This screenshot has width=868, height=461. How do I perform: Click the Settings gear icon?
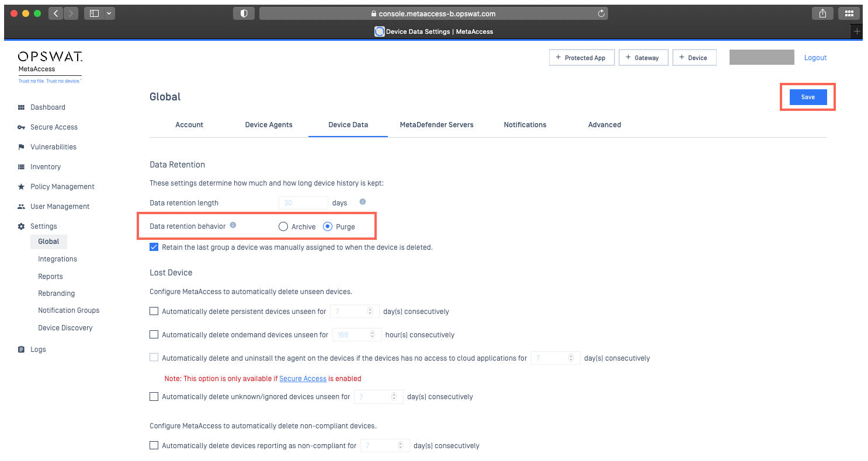(x=22, y=226)
